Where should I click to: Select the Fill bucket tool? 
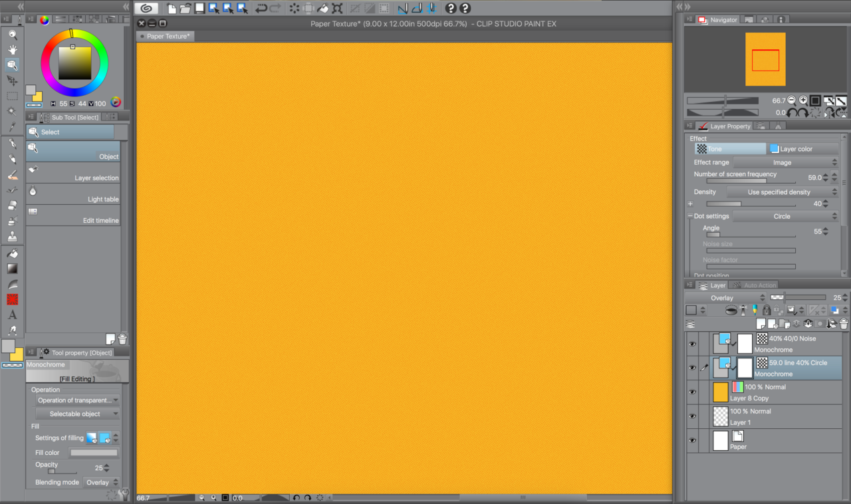[12, 253]
